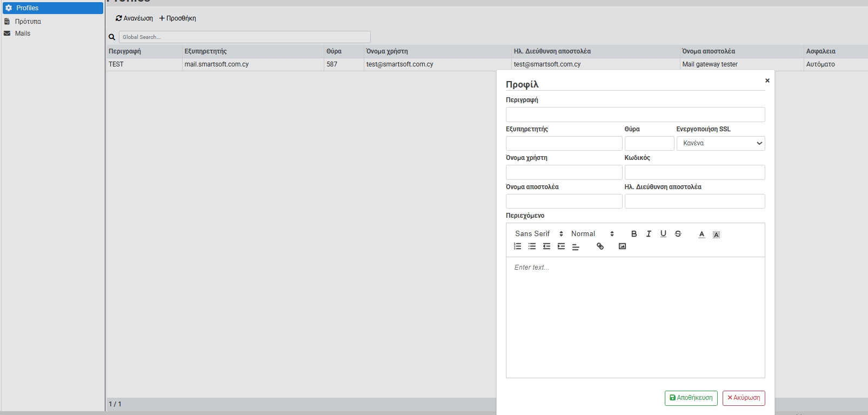Viewport: 868px width, 415px height.
Task: Open the Πρότυπα sidebar item
Action: [53, 22]
